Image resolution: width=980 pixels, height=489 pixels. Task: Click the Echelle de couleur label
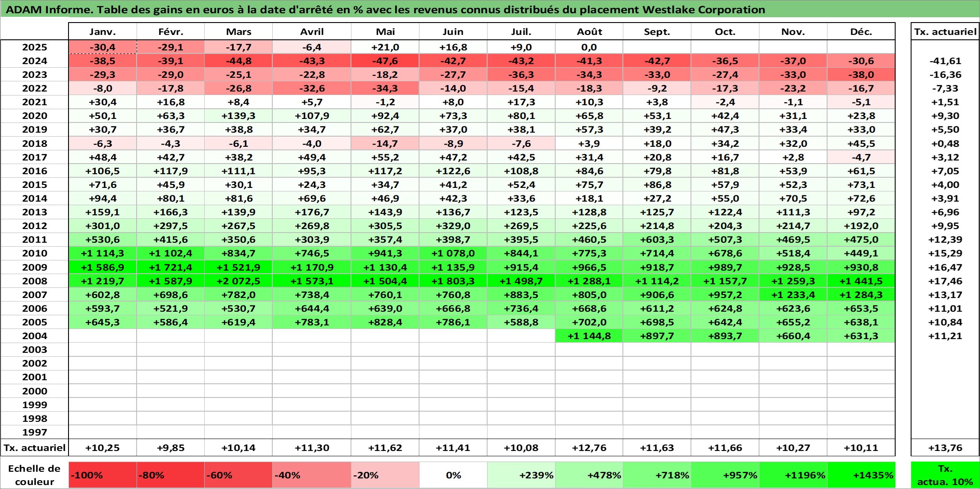(34, 475)
